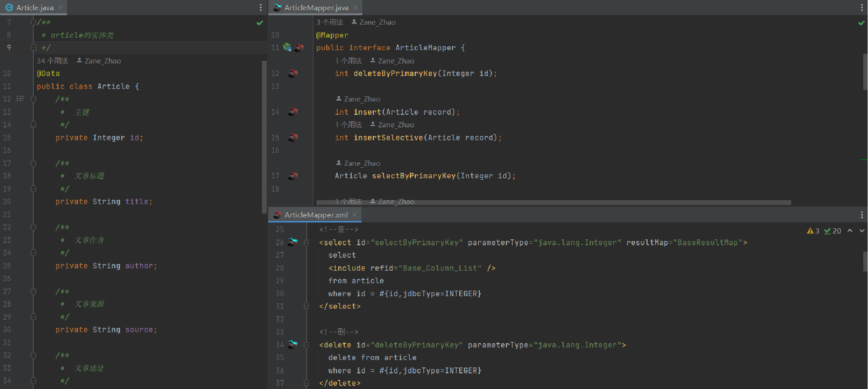Collapse the author field comment at line 22

pyautogui.click(x=33, y=227)
